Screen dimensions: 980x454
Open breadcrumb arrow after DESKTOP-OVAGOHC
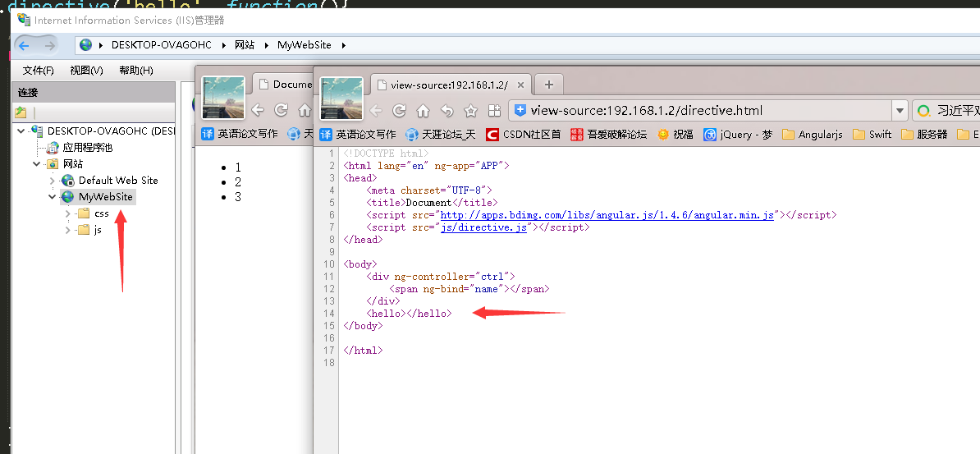coord(223,45)
